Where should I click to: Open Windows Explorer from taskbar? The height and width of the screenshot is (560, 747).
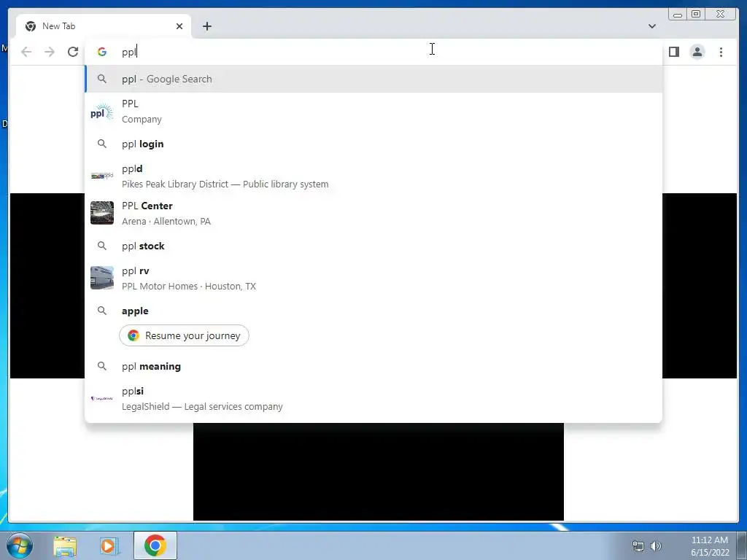65,546
